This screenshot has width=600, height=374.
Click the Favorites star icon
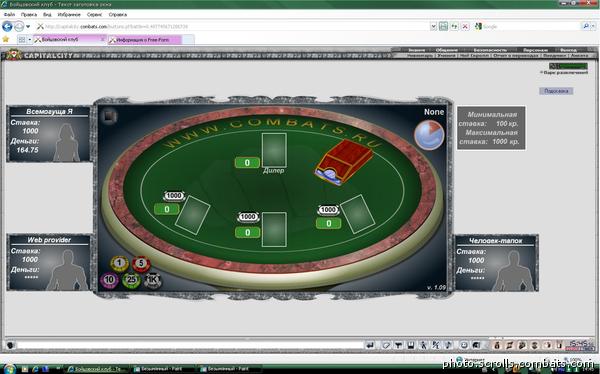(x=5, y=39)
